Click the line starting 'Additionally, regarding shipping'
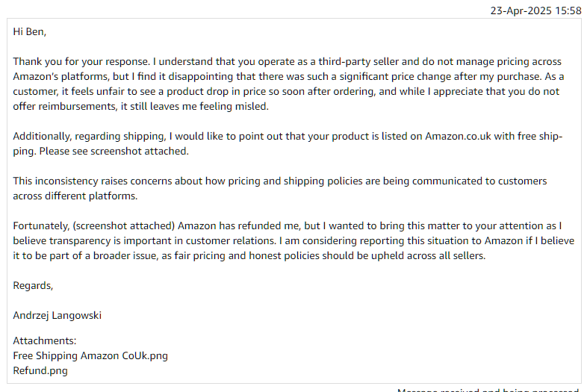Image resolution: width=587 pixels, height=392 pixels. 288,137
